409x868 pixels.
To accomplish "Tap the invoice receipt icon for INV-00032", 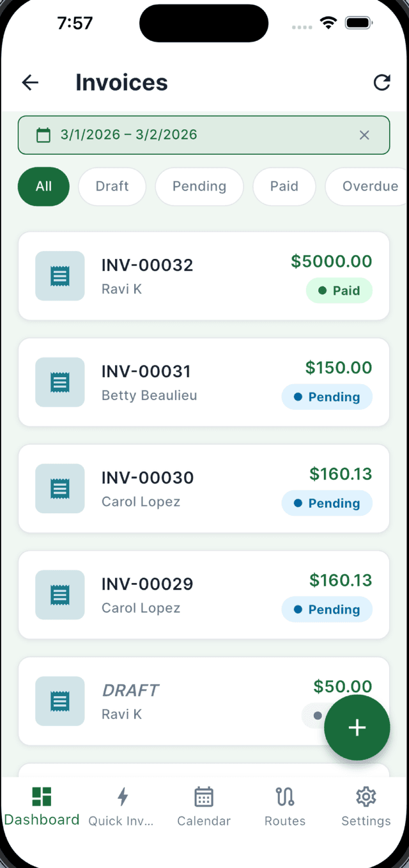I will coord(59,276).
